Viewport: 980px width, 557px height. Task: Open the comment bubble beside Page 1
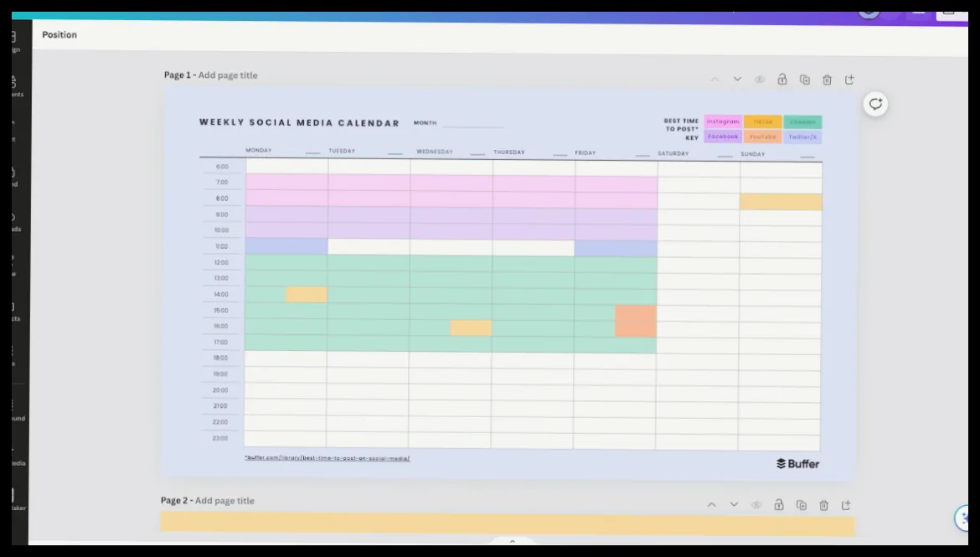point(875,105)
